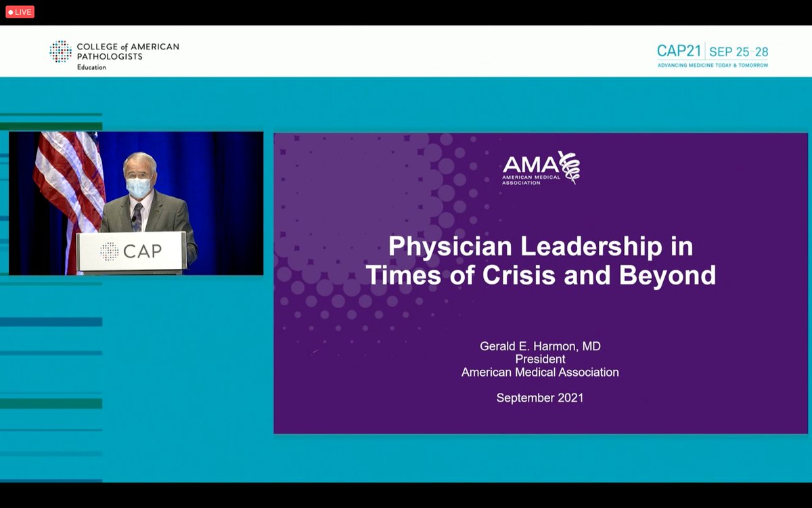812x508 pixels.
Task: Click the 'September 2021' date text
Action: click(540, 398)
